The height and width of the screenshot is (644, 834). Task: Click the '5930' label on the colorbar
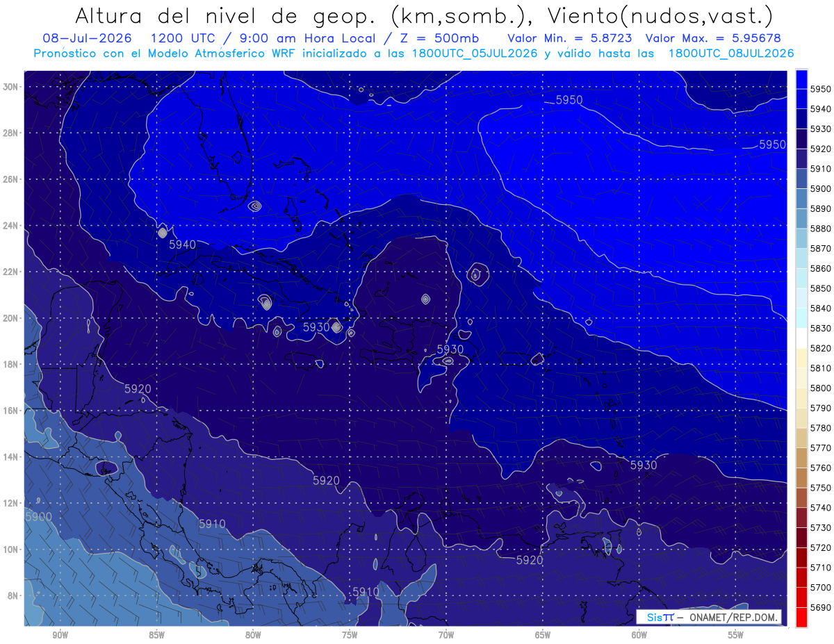[821, 129]
